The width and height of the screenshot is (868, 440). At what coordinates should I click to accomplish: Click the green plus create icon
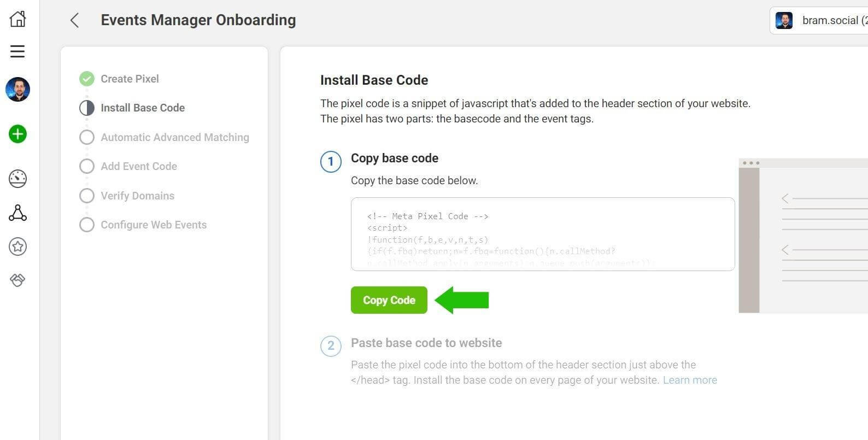pos(17,134)
